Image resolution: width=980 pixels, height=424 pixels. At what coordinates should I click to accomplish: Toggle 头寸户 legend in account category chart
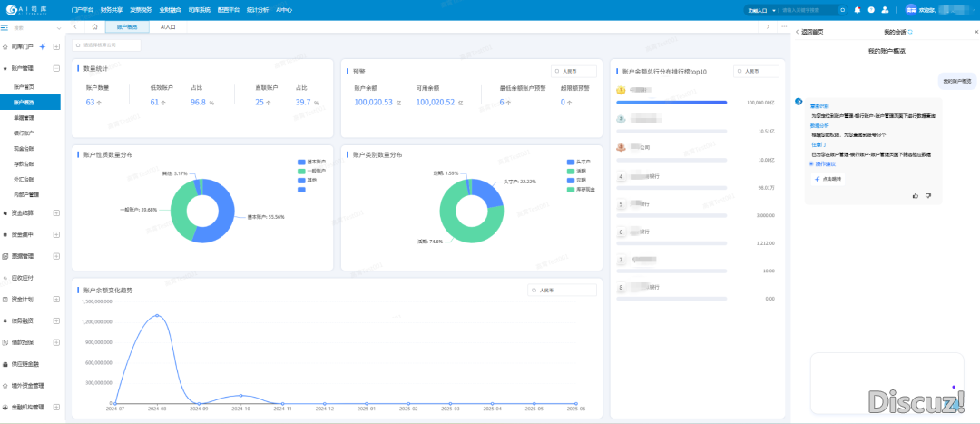tap(579, 162)
